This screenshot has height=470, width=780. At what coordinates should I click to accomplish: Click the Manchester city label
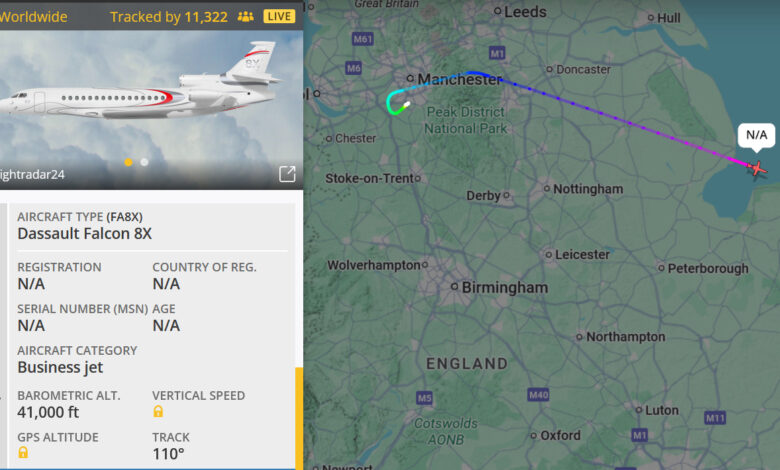tap(460, 79)
